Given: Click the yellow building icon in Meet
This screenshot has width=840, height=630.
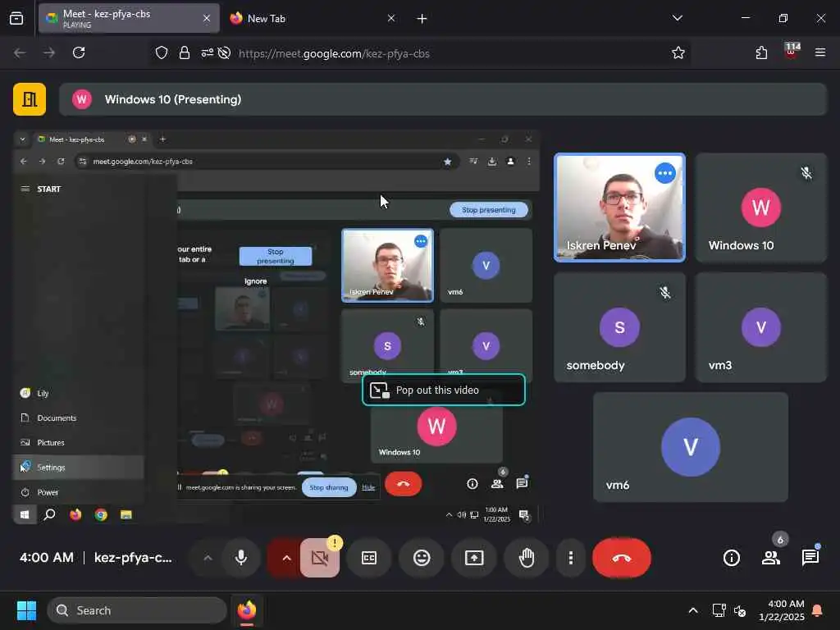Looking at the screenshot, I should click(30, 99).
